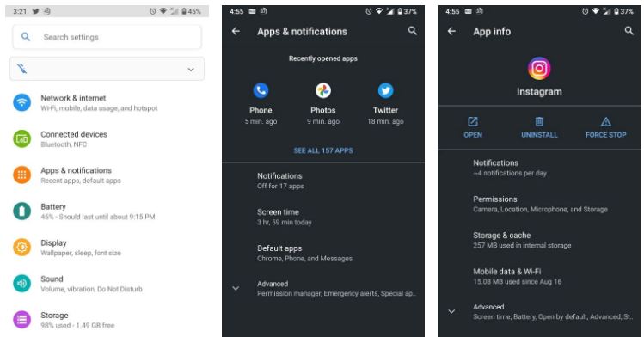Open Network & internet settings
This screenshot has height=337, width=644.
(107, 102)
